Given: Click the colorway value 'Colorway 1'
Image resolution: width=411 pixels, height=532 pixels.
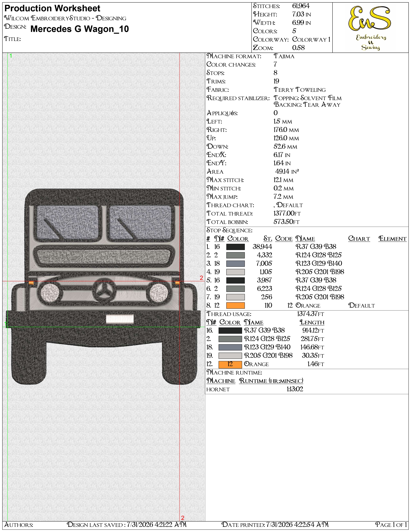Looking at the screenshot, I should pos(311,39).
